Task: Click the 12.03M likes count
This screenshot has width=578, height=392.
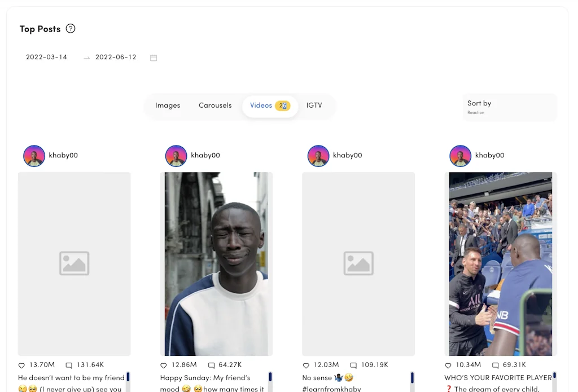Action: [x=326, y=365]
